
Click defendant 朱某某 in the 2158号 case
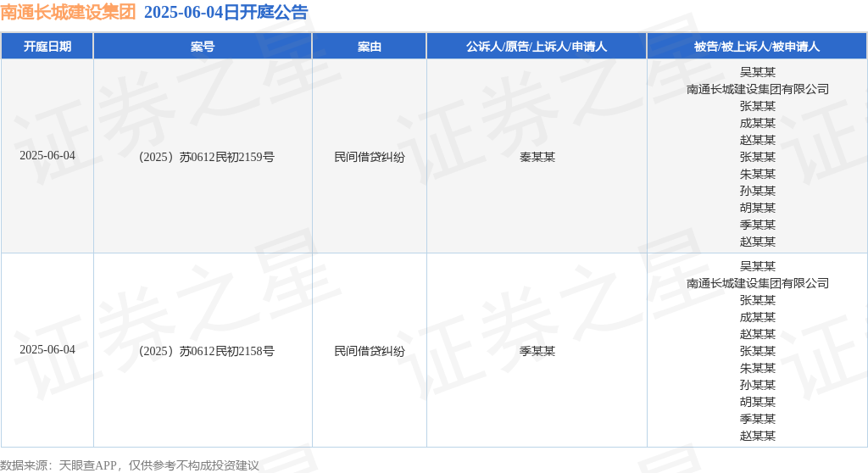(x=757, y=369)
